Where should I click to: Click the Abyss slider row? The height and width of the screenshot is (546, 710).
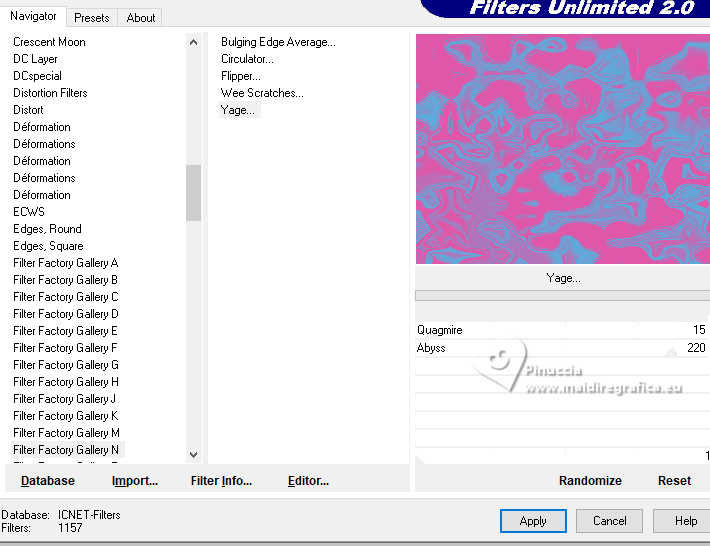click(562, 348)
